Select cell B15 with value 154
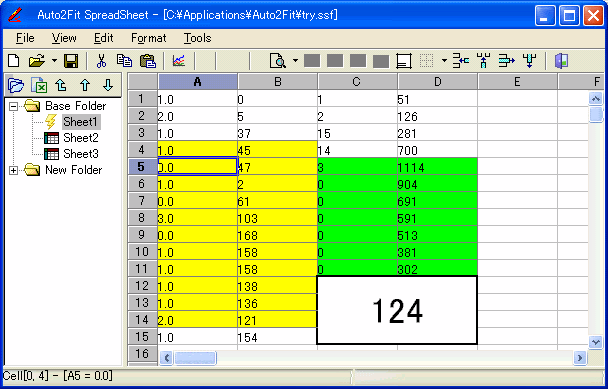The image size is (608, 389). click(x=278, y=337)
